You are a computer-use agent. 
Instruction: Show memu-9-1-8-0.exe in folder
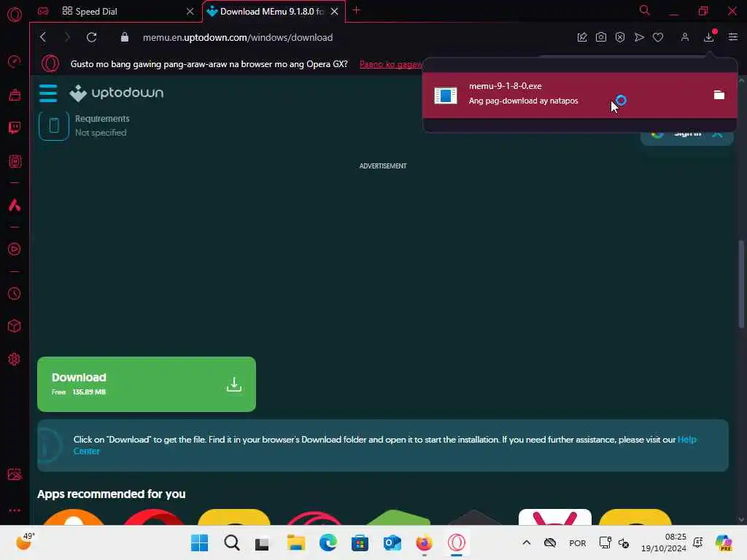(719, 95)
